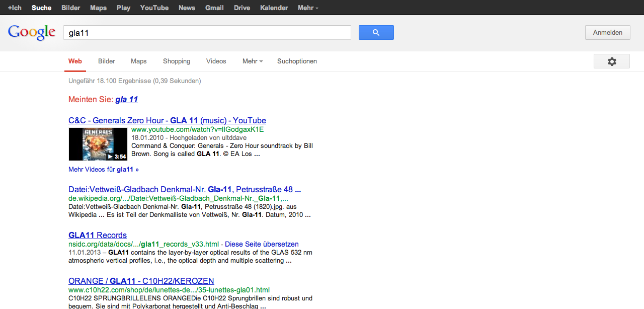Expand the Mehr dropdown in top bar

click(x=307, y=8)
